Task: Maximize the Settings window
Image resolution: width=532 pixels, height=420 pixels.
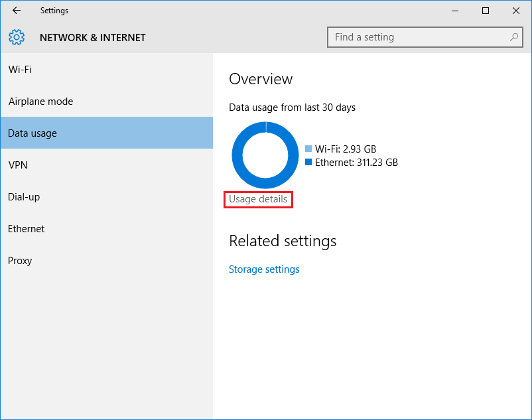Action: pos(486,11)
